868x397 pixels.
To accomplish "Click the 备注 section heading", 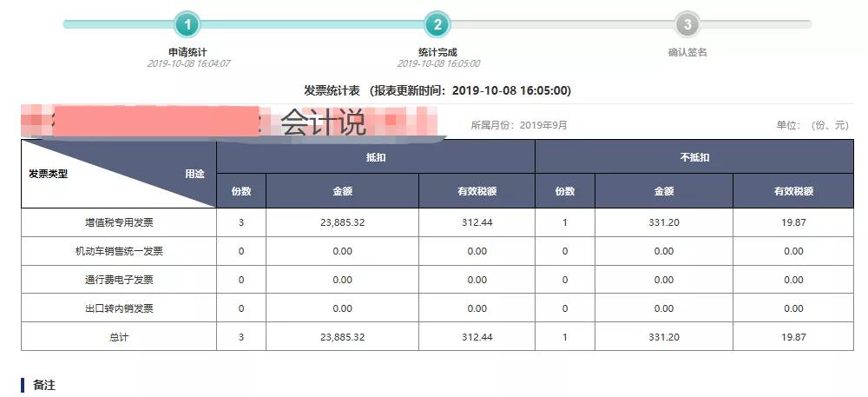I will point(44,386).
